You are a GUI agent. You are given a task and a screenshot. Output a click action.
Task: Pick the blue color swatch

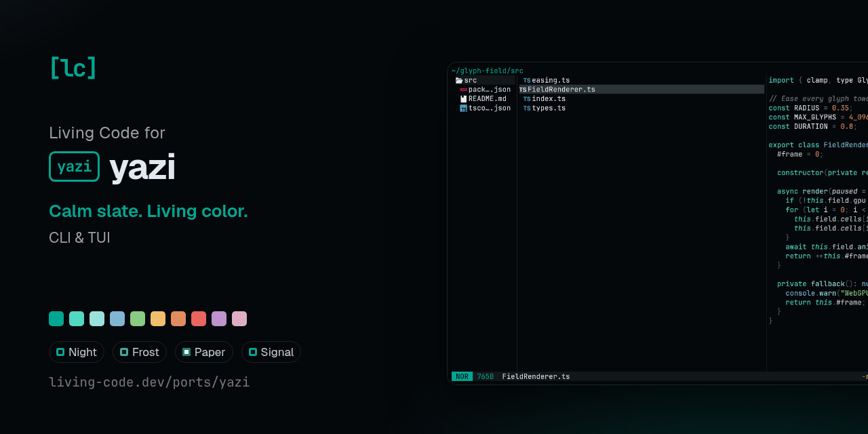pyautogui.click(x=117, y=319)
